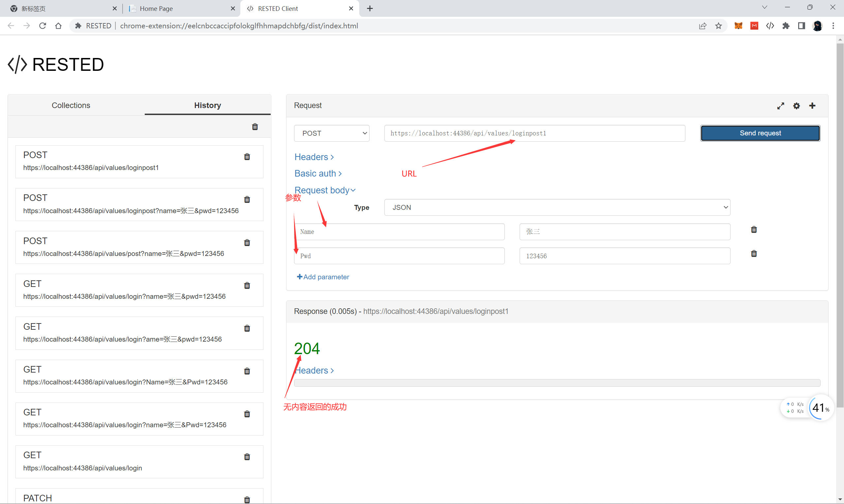844x504 pixels.
Task: Click the Add parameter link
Action: 323,277
